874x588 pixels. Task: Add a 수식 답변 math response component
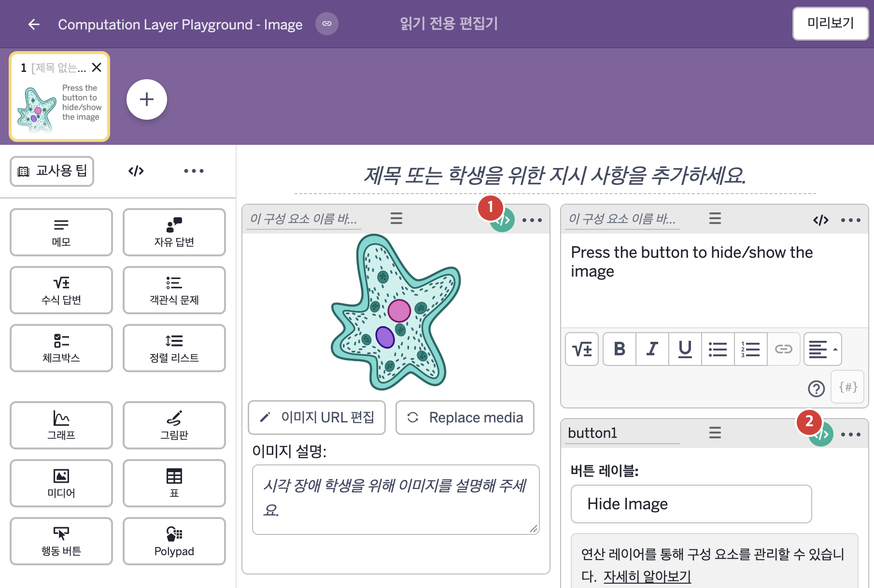[x=61, y=290]
